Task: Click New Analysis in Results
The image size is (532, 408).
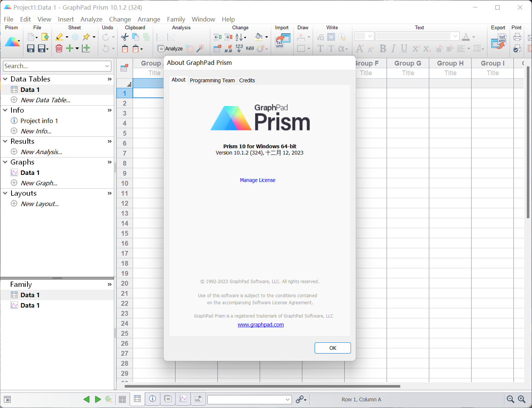Action: pos(42,152)
